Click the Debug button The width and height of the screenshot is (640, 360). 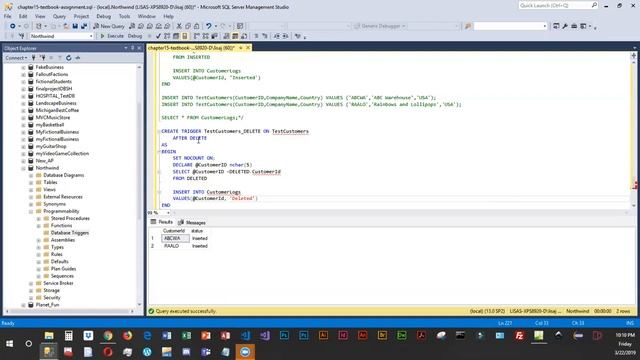[135, 36]
